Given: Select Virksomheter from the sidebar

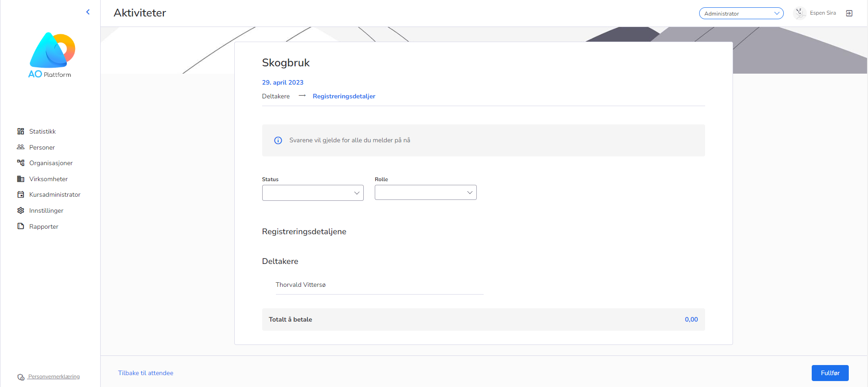Looking at the screenshot, I should (x=49, y=179).
